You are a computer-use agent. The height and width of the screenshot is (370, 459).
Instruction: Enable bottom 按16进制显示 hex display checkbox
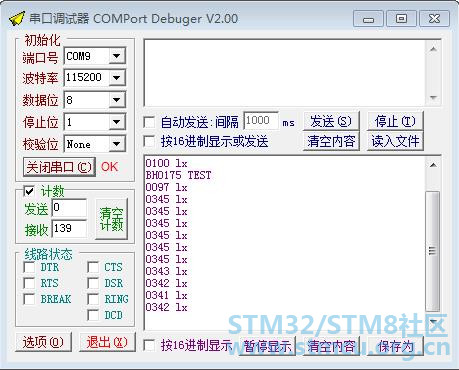[149, 345]
